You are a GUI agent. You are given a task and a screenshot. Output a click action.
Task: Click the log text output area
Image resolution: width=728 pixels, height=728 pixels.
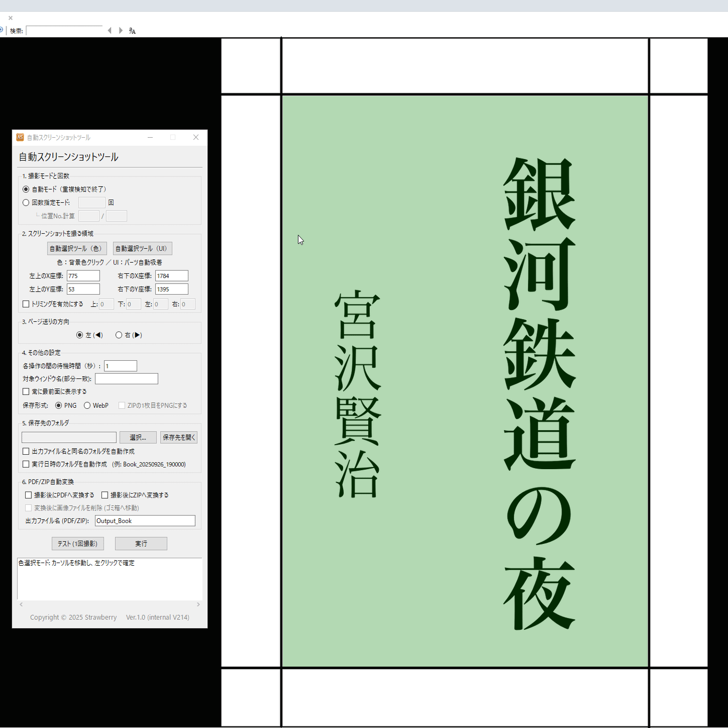pyautogui.click(x=109, y=579)
